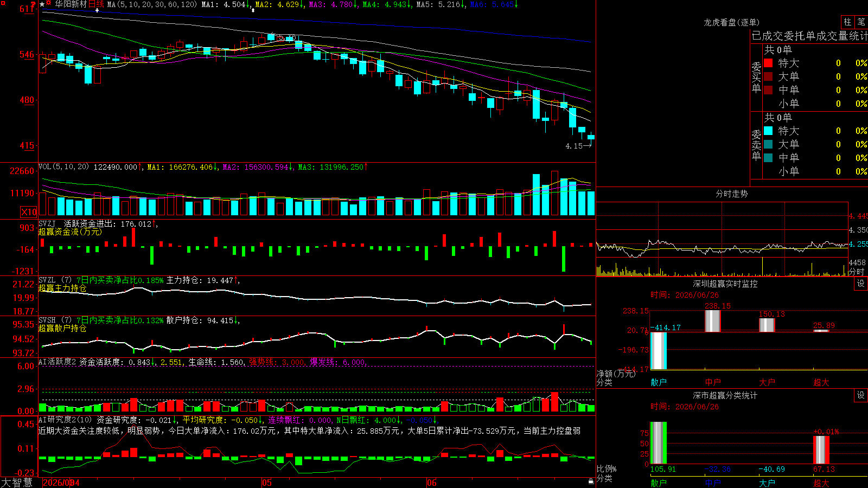The height and width of the screenshot is (488, 868).
Task: Click the 深圳超赢实时监控 panel title
Action: click(x=725, y=284)
